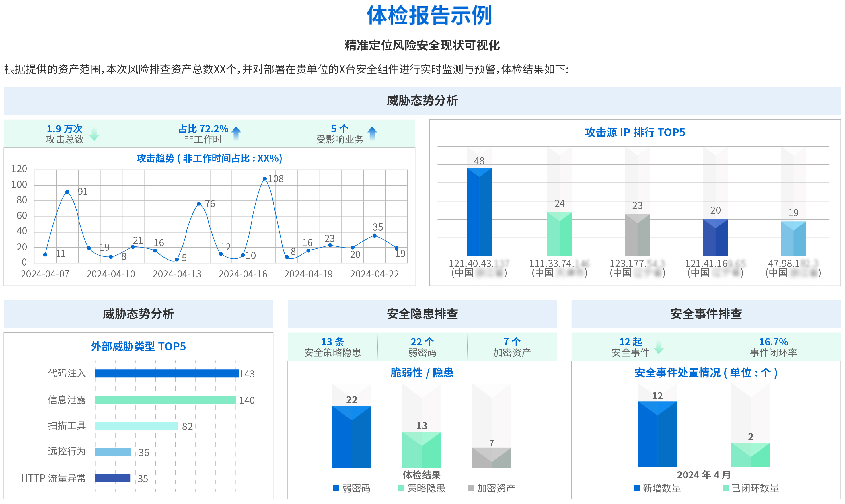Click the 13 条 安全策略隐患 statistic
Viewport: 845px width, 504px height.
[332, 347]
